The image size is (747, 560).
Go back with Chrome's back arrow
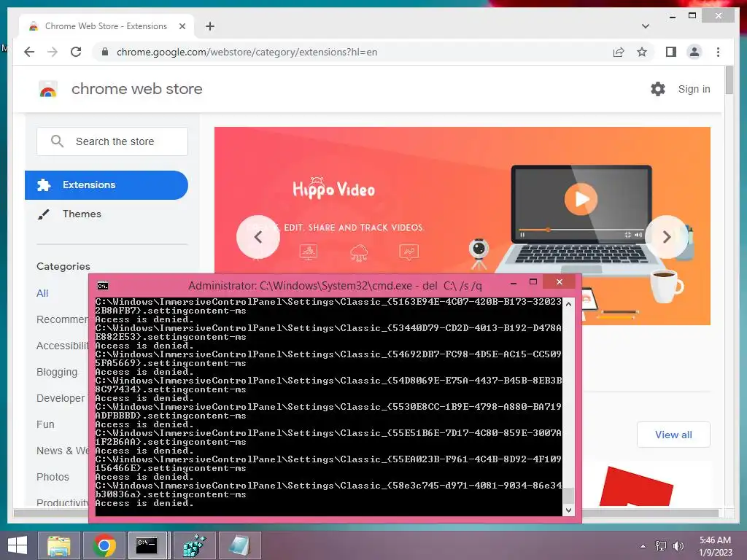pos(29,52)
